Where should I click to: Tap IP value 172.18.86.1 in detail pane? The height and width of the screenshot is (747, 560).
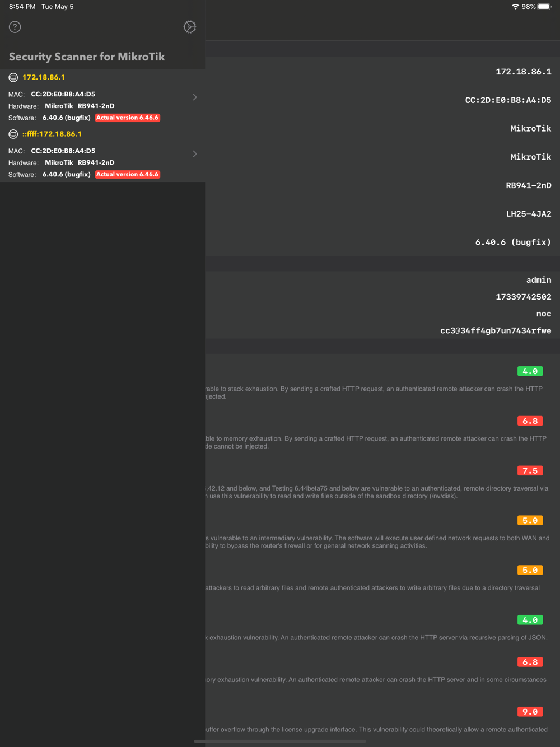coord(524,72)
